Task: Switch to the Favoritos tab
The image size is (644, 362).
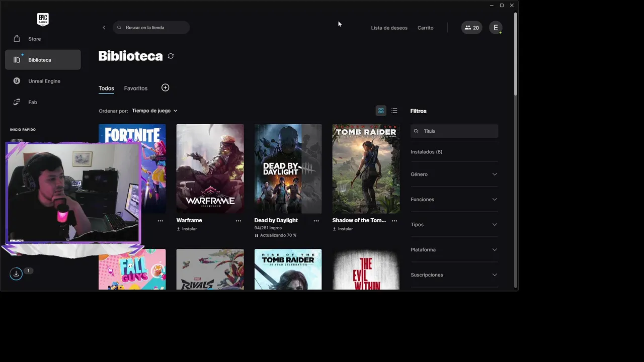Action: pos(136,88)
